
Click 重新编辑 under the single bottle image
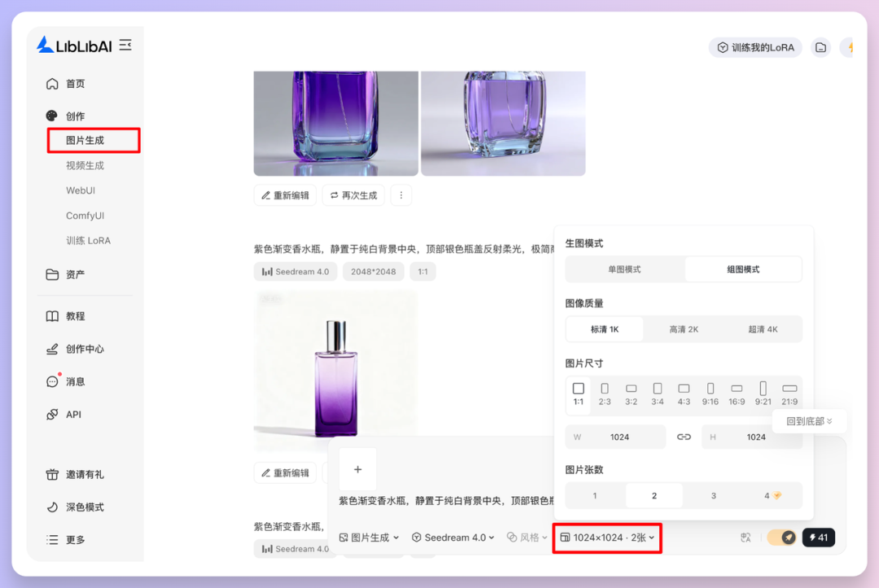(286, 473)
